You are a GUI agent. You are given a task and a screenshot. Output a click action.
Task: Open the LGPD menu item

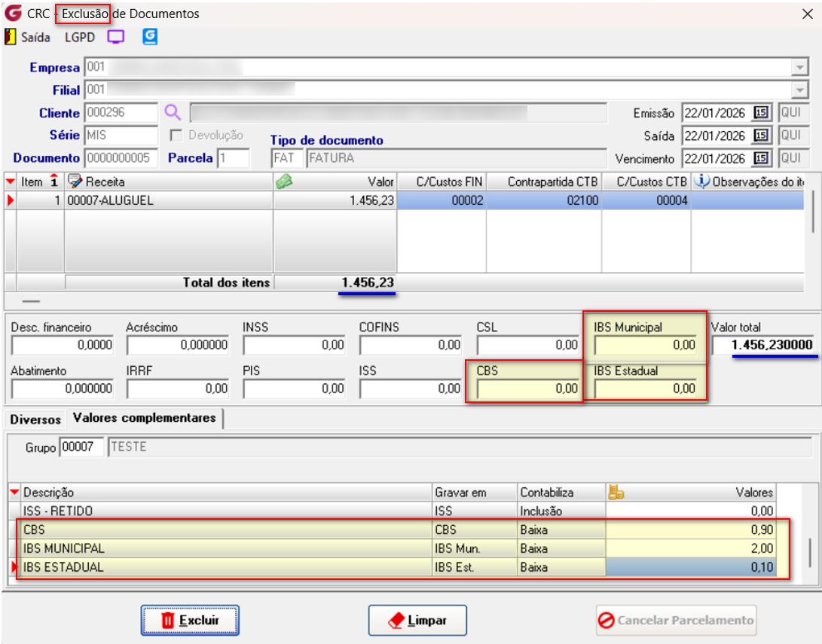pos(80,37)
